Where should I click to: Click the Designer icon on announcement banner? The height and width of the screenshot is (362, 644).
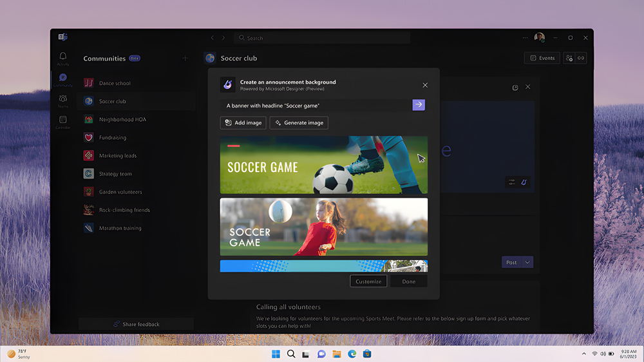pyautogui.click(x=524, y=182)
